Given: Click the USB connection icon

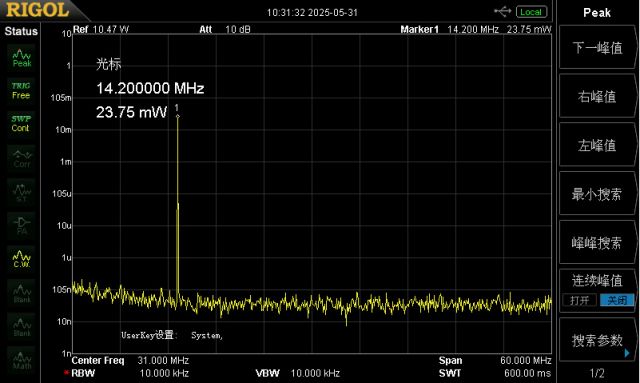Looking at the screenshot, I should 502,11.
